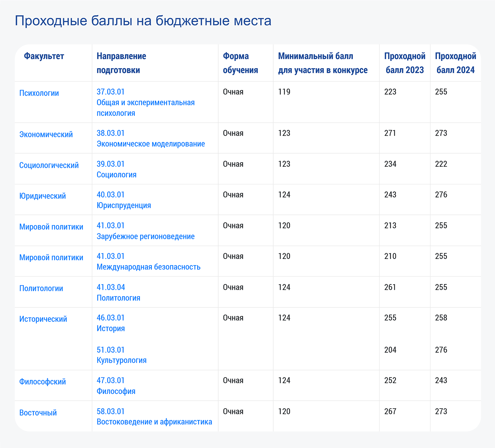495x448 pixels.
Task: Click the Минимальный балл для участия column header
Action: tap(323, 63)
